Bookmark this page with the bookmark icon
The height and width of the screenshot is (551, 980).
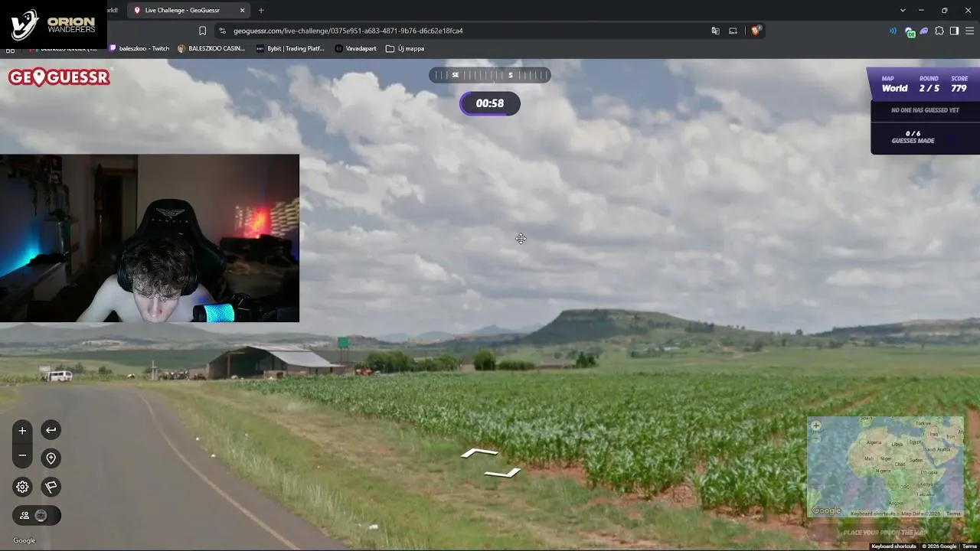tap(202, 31)
